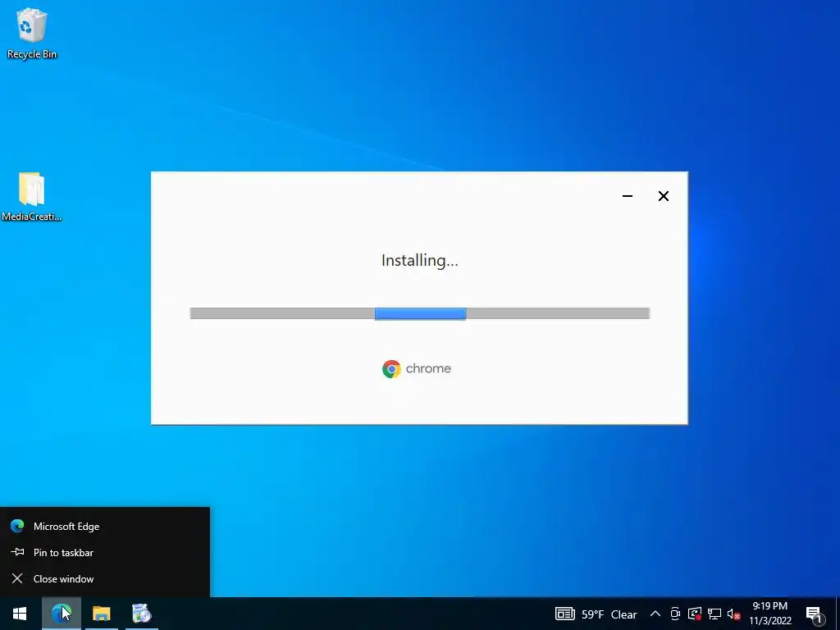Open the Action Center notifications icon
840x630 pixels.
[814, 614]
